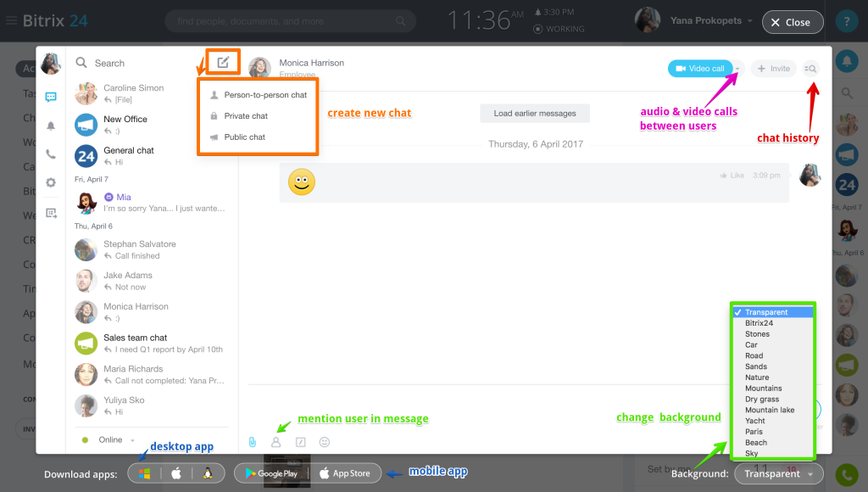Select Person-to-person chat option
This screenshot has width=868, height=492.
click(258, 95)
